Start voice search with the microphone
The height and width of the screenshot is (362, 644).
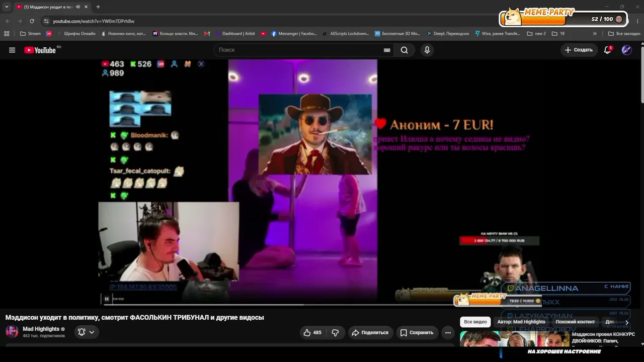[427, 50]
